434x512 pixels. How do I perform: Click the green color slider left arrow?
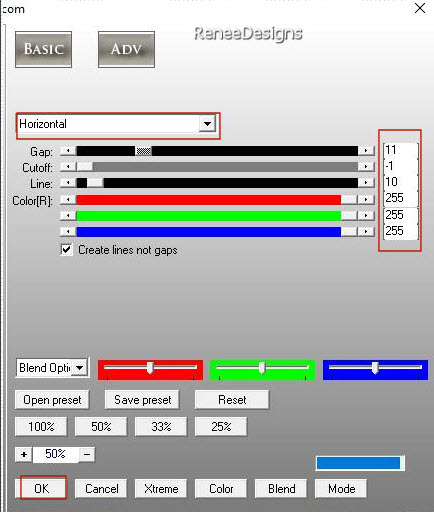[68, 215]
